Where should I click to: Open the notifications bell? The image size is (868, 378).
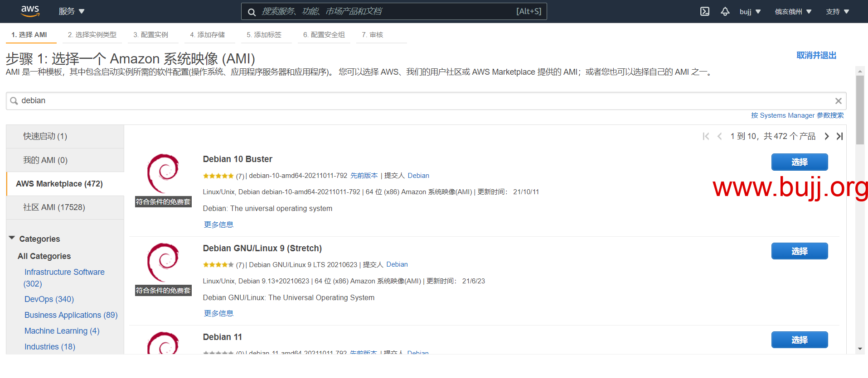pos(725,11)
